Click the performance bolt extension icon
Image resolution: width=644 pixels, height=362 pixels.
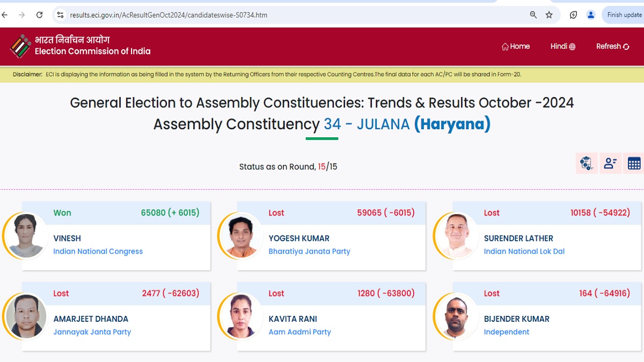pyautogui.click(x=573, y=15)
